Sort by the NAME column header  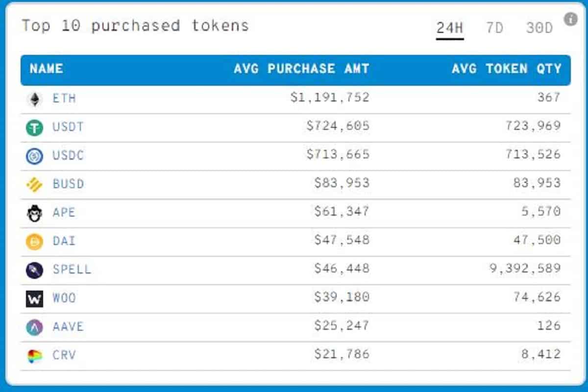(46, 69)
